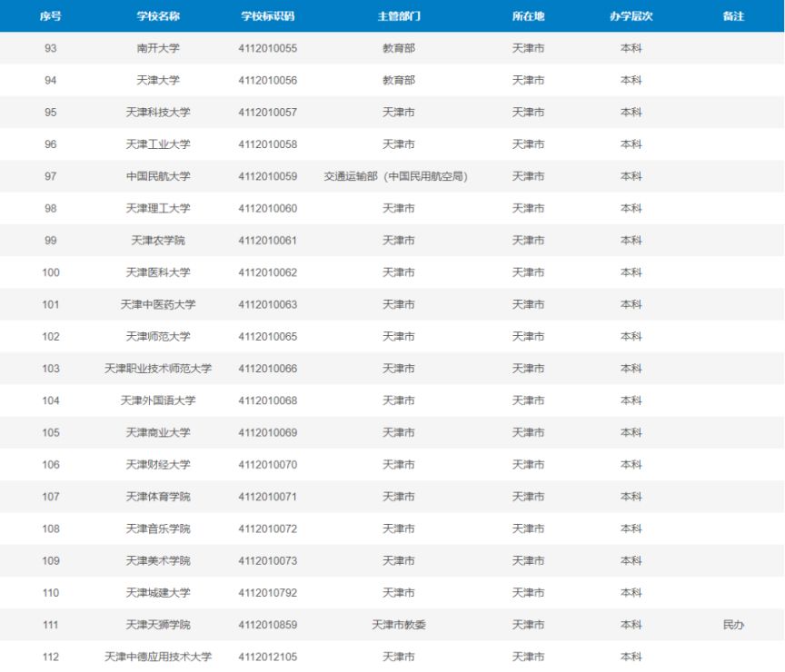Click the code 4112010056
This screenshot has width=785, height=672.
[x=268, y=80]
